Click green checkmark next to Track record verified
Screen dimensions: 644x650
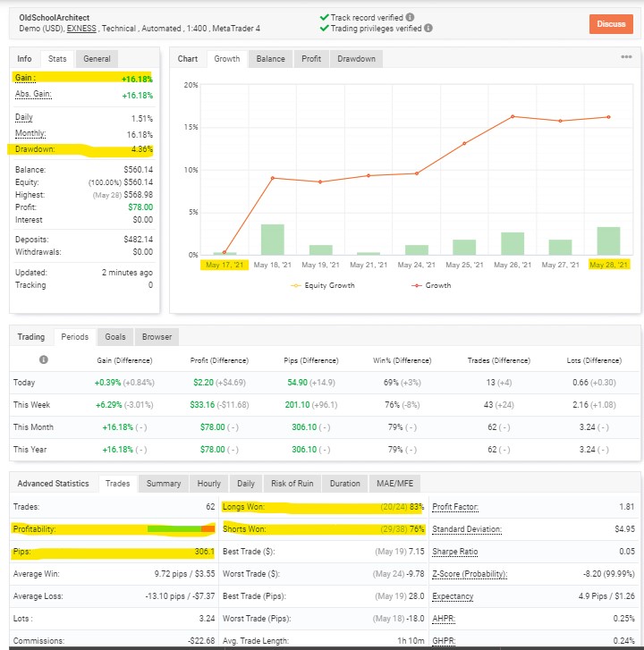325,17
